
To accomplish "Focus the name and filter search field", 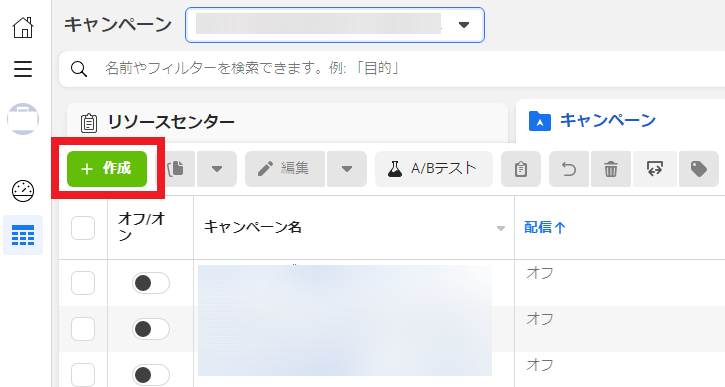I will (x=392, y=69).
